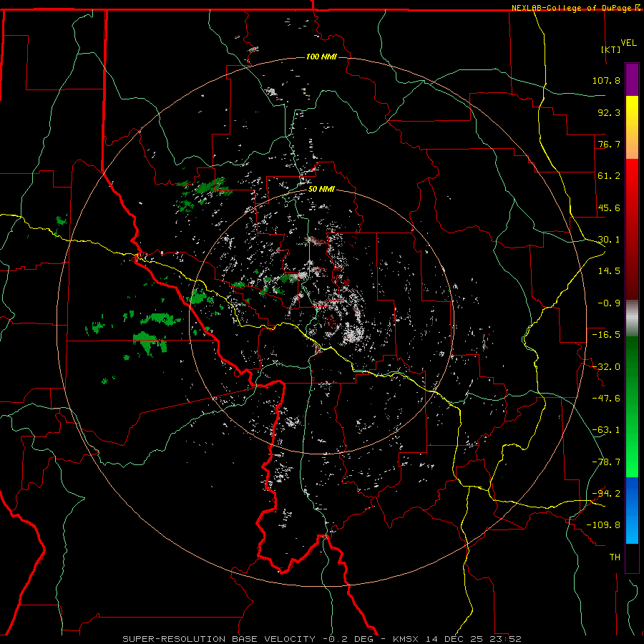Screen dimensions: 644x644
Task: Pick the purple segment of the color bar
Action: [x=632, y=79]
